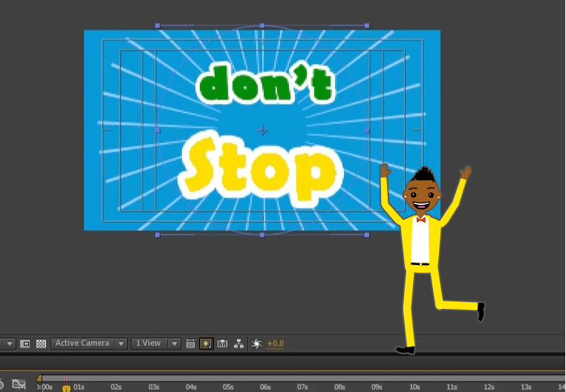
Task: Click the green "don't" text in the composition
Action: 265,84
